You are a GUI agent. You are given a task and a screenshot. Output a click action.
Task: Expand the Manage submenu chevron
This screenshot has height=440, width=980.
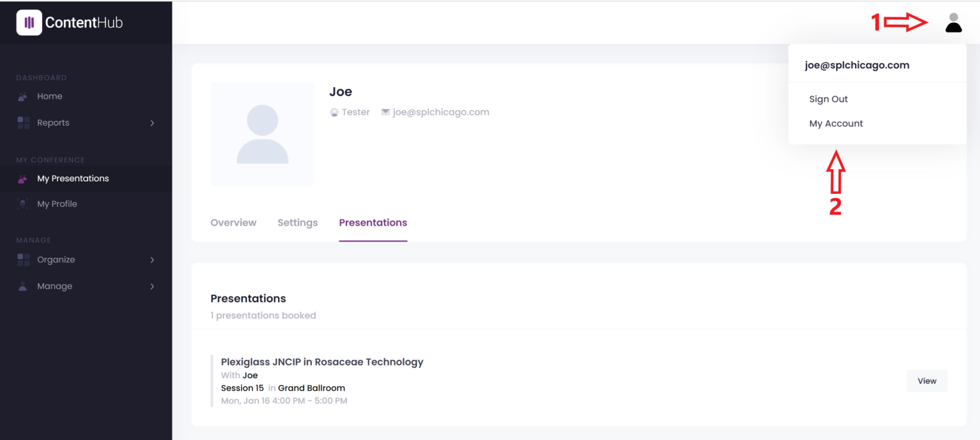[152, 286]
